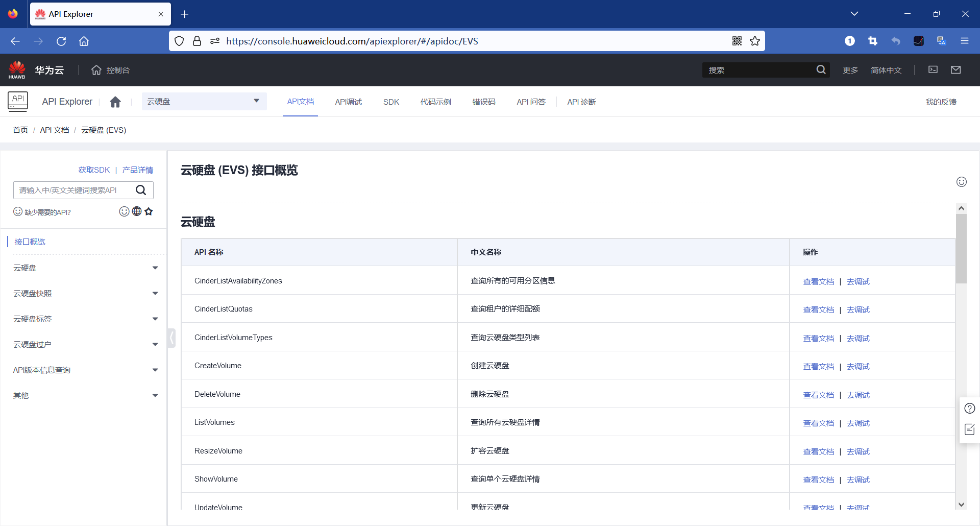The height and width of the screenshot is (526, 980).
Task: Click the satisfaction smiley icon at right
Action: pyautogui.click(x=962, y=182)
